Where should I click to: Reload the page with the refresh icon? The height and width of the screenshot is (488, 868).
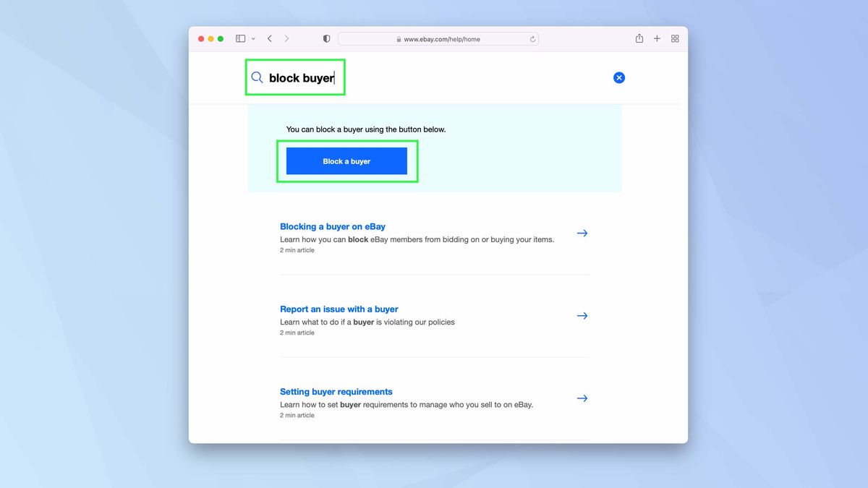click(532, 39)
